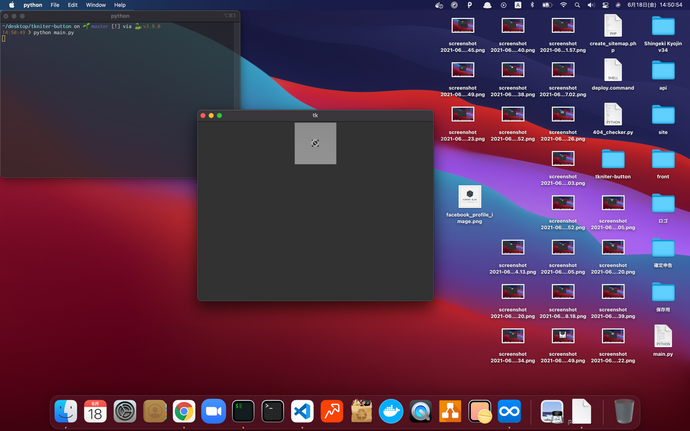Launch Visual Studio Code from dock
Viewport: 690px width, 431px height.
(x=302, y=411)
